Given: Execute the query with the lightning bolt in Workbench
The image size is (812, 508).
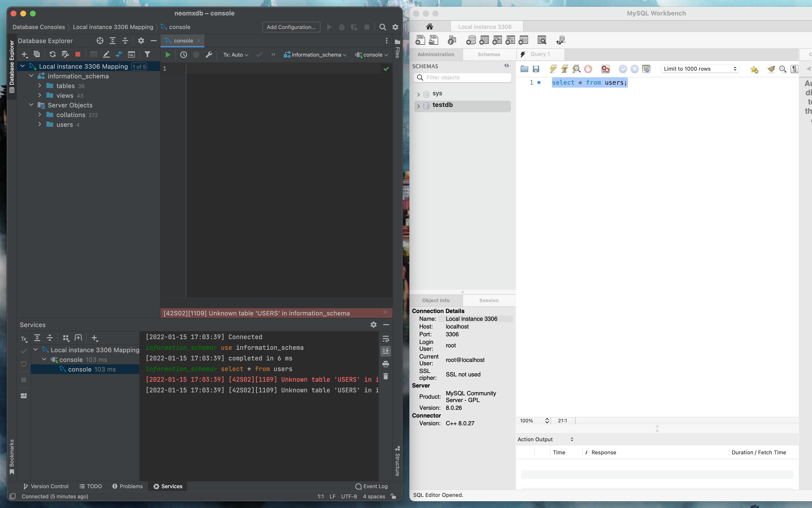Looking at the screenshot, I should point(553,69).
